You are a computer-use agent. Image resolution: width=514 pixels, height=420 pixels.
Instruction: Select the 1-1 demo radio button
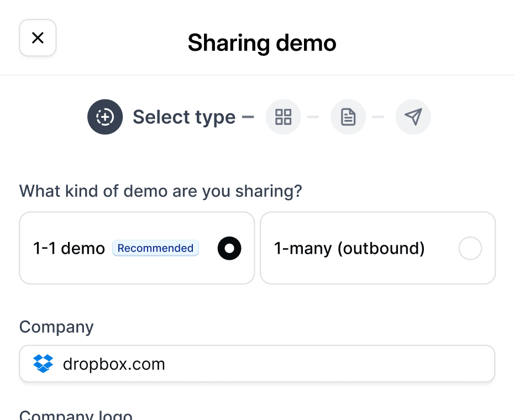229,248
